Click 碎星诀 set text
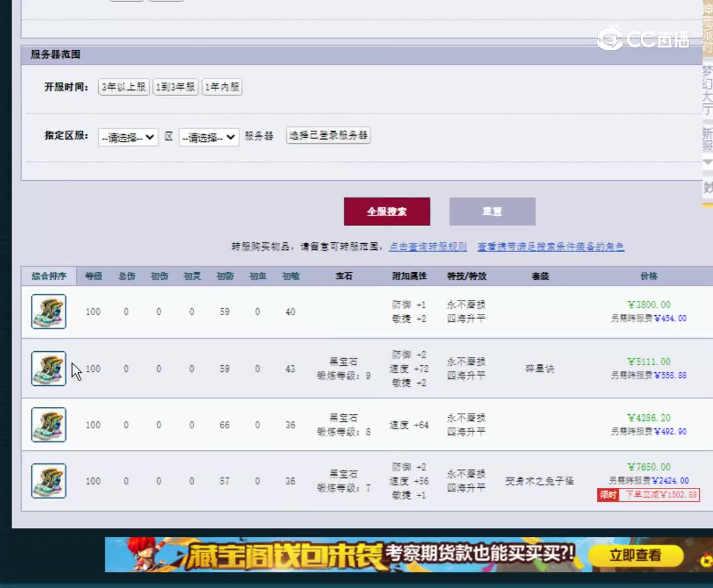The image size is (713, 588). (x=540, y=369)
